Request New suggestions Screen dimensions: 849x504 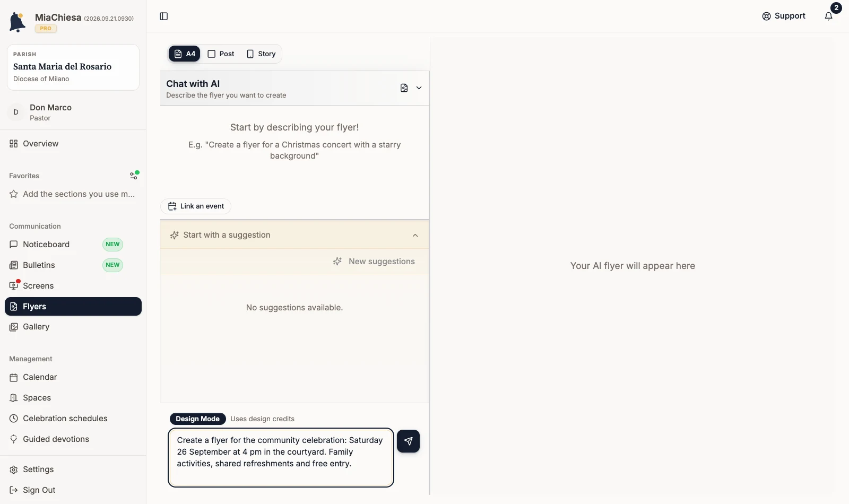(374, 262)
